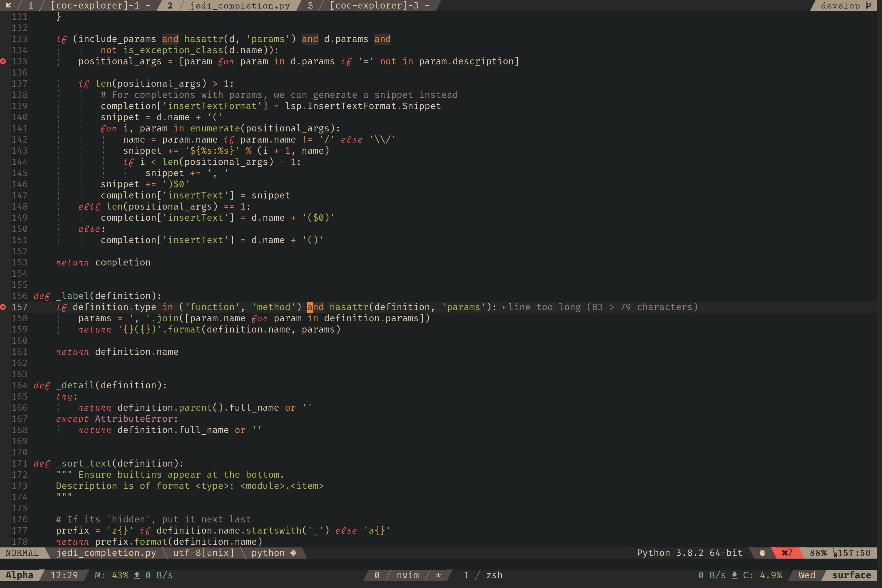Click the error sign on line 135
This screenshot has width=882, height=588.
coord(3,61)
